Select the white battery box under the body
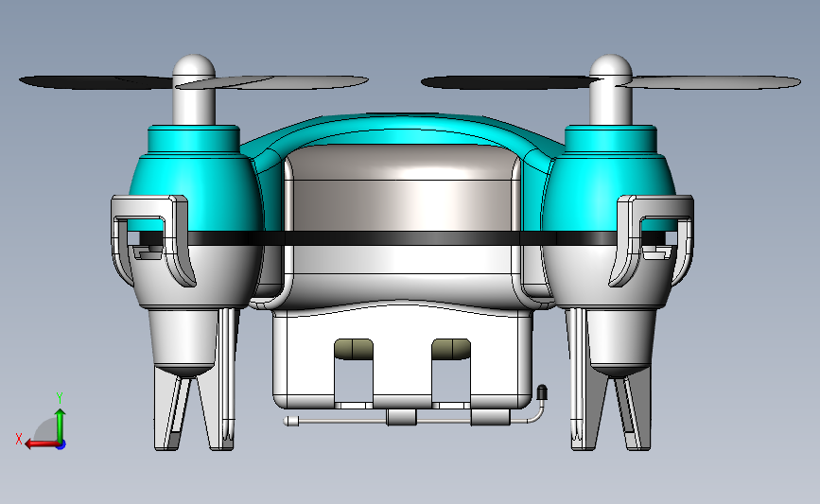 pyautogui.click(x=402, y=356)
